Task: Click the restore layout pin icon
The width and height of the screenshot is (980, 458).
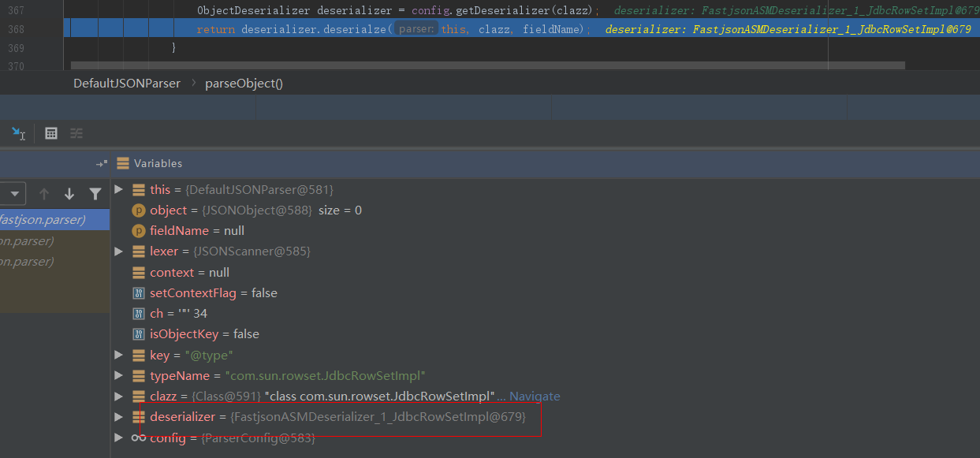Action: (101, 164)
